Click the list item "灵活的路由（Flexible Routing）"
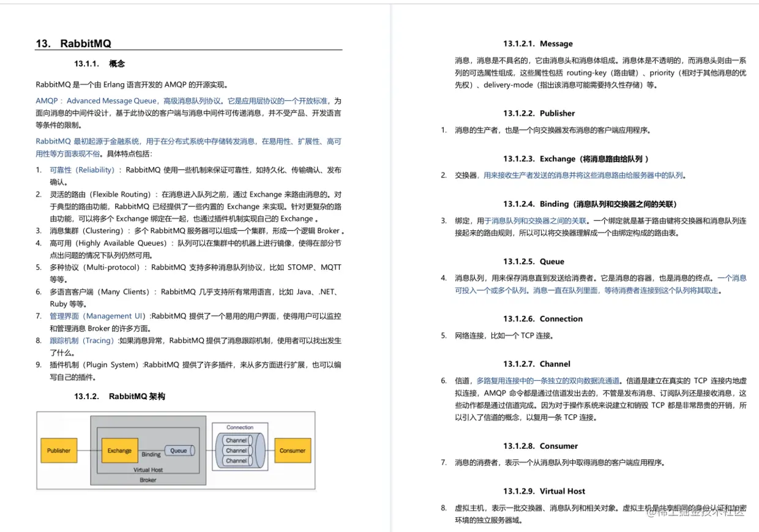 100,194
